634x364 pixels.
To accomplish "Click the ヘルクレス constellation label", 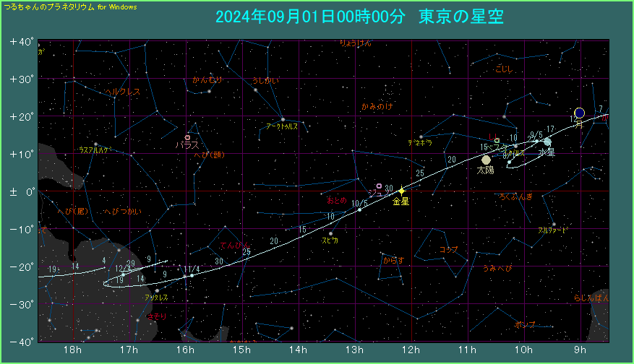I will [x=122, y=92].
